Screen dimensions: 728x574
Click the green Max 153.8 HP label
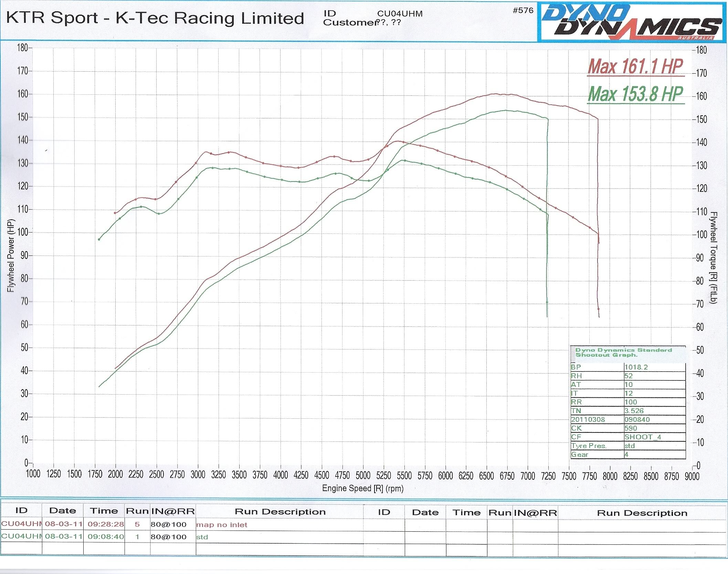pos(635,94)
